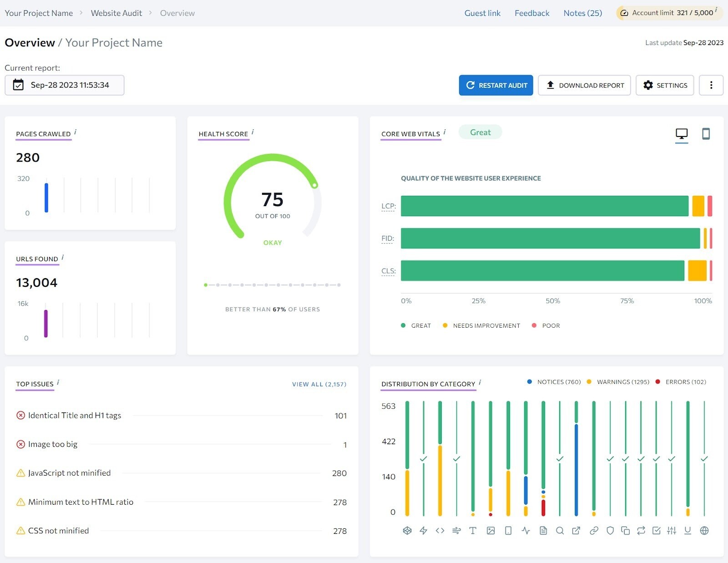Click the FID metric label
Viewport: 728px width, 563px height.
[x=388, y=238]
